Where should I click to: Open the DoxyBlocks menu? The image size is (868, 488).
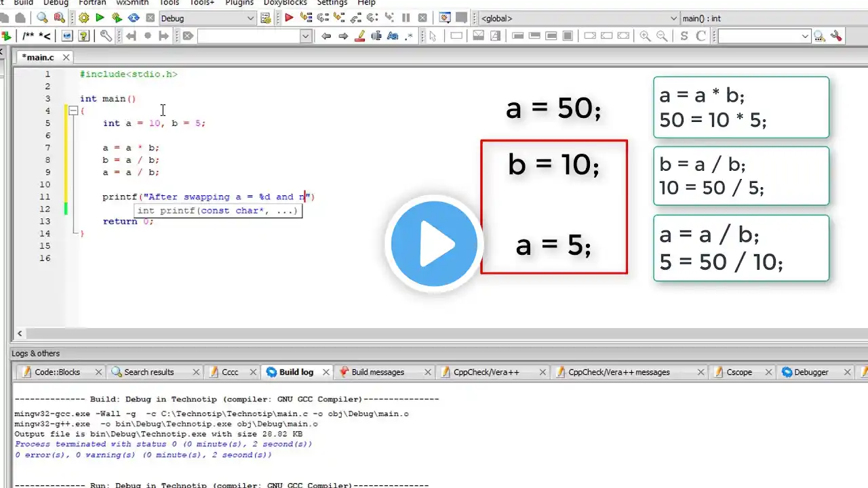click(285, 3)
